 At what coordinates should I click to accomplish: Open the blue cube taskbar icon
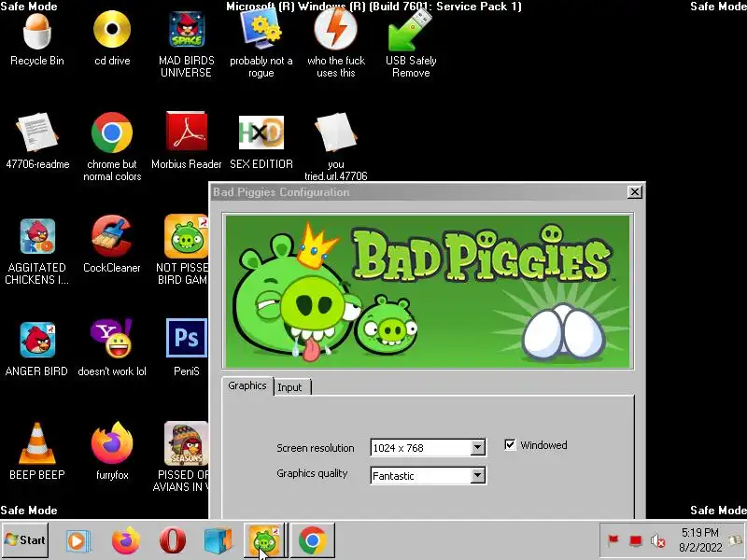(x=218, y=540)
